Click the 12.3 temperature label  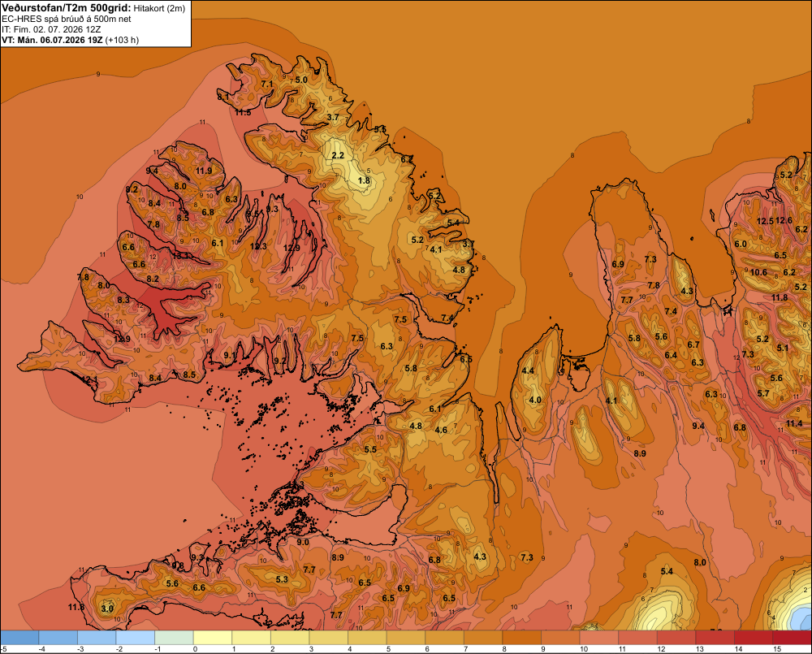(x=258, y=246)
